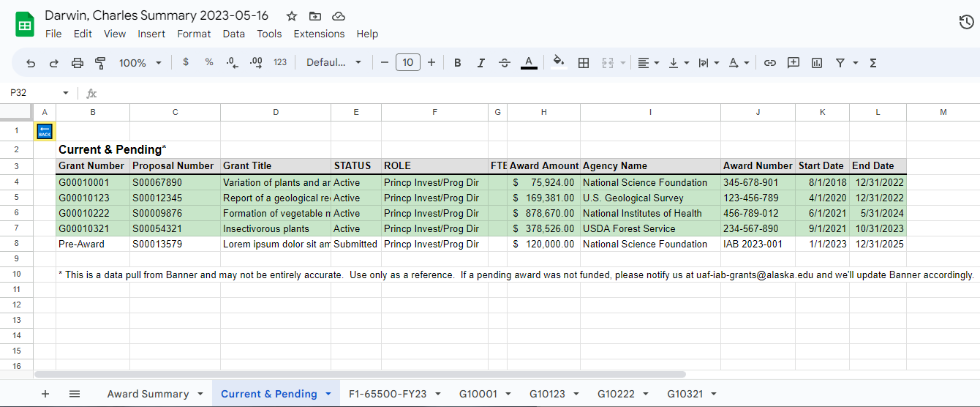Open the fill color picker
980x407 pixels.
click(x=559, y=63)
